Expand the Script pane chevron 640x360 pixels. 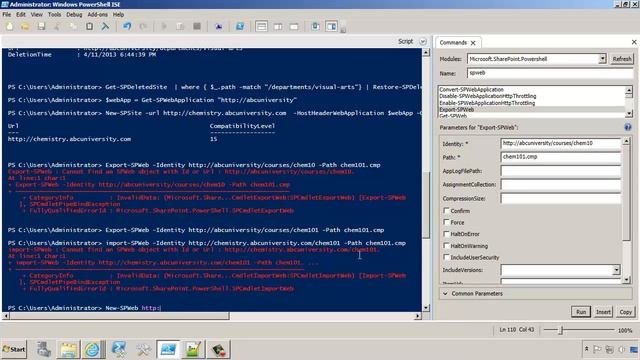click(x=423, y=41)
